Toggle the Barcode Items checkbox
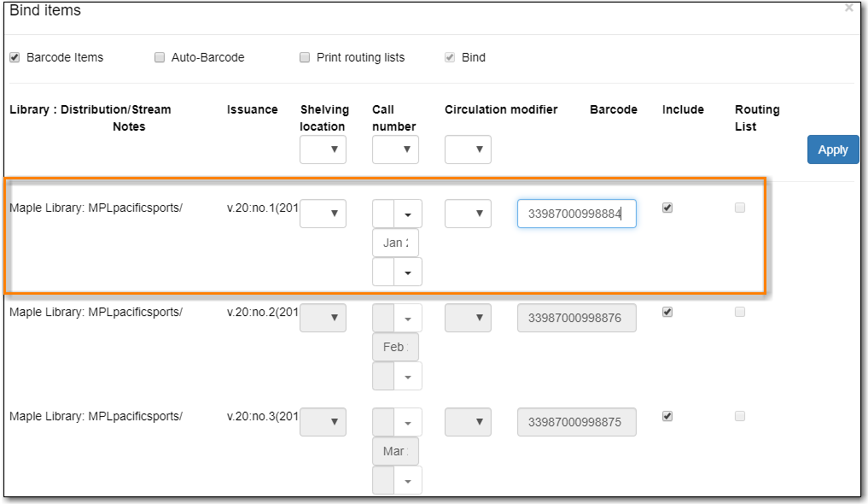868x504 pixels. pos(15,57)
